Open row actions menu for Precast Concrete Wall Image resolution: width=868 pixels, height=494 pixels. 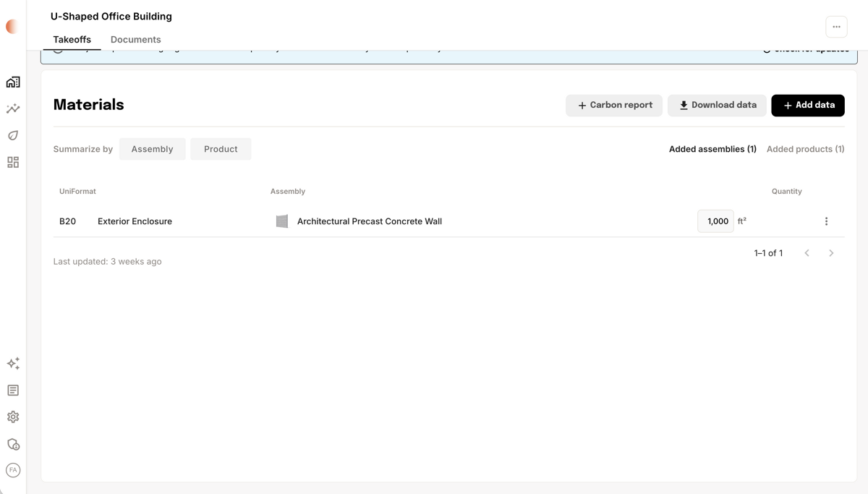pos(826,221)
